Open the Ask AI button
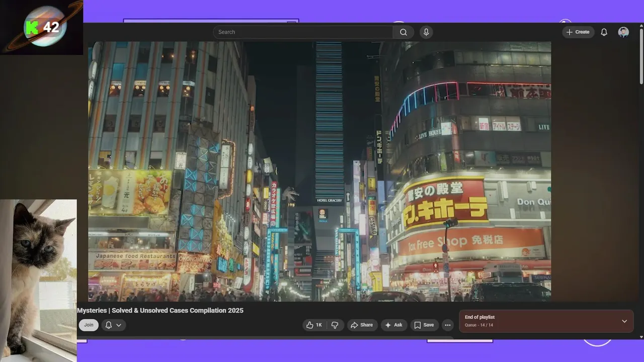This screenshot has width=644, height=362. tap(393, 325)
